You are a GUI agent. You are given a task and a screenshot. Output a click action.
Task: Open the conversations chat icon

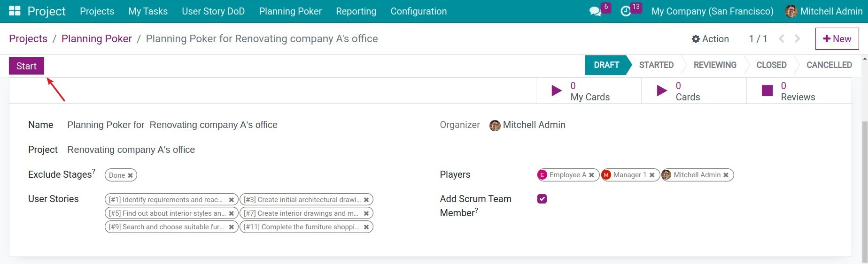pos(595,11)
